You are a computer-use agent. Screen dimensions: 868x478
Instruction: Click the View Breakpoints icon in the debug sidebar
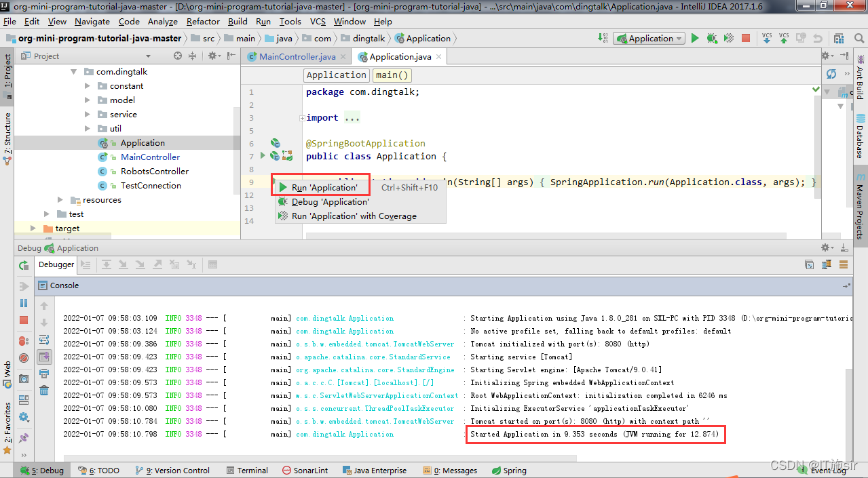point(24,341)
